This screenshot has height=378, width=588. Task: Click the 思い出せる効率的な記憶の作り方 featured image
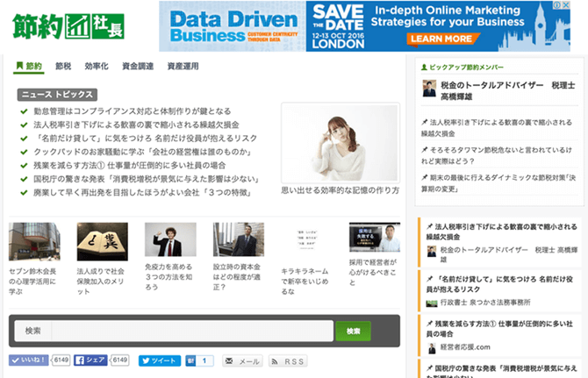(x=340, y=142)
